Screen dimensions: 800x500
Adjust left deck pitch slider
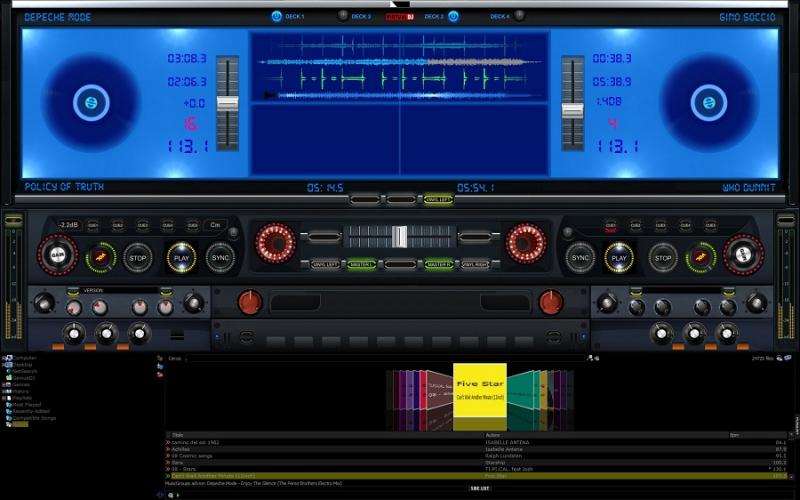(x=228, y=103)
